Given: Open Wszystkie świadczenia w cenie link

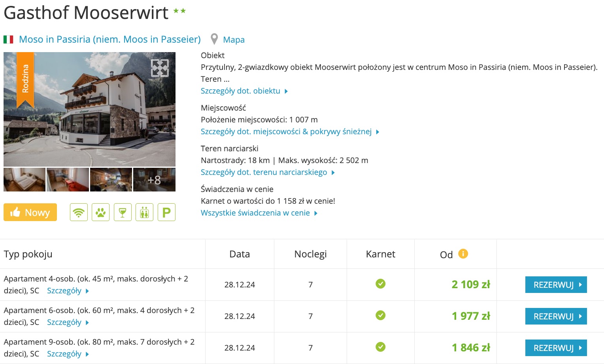Looking at the screenshot, I should 259,213.
